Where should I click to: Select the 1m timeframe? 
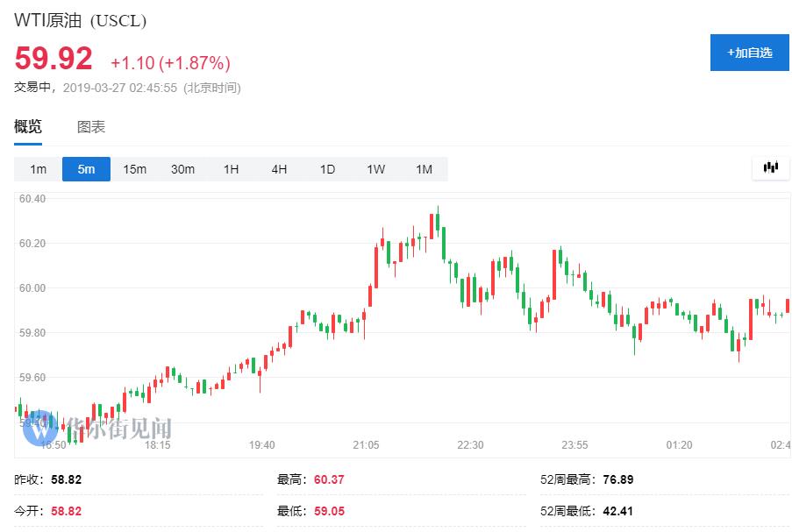pyautogui.click(x=38, y=169)
